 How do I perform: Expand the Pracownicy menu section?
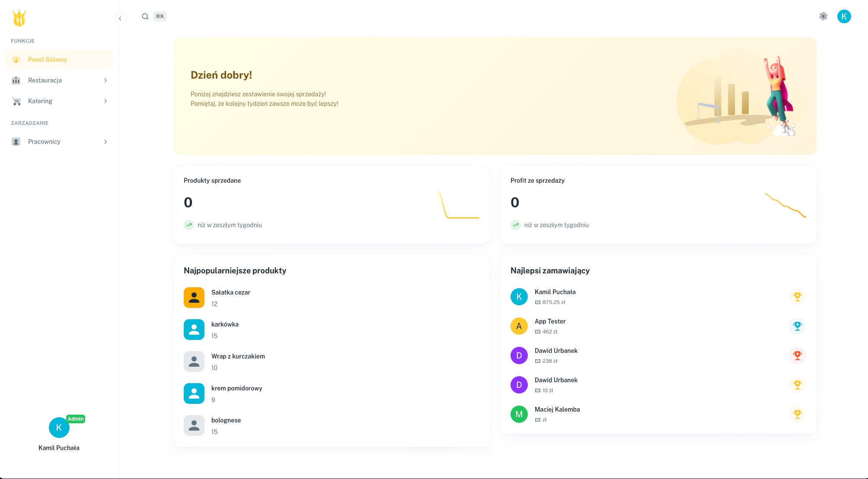click(x=106, y=142)
